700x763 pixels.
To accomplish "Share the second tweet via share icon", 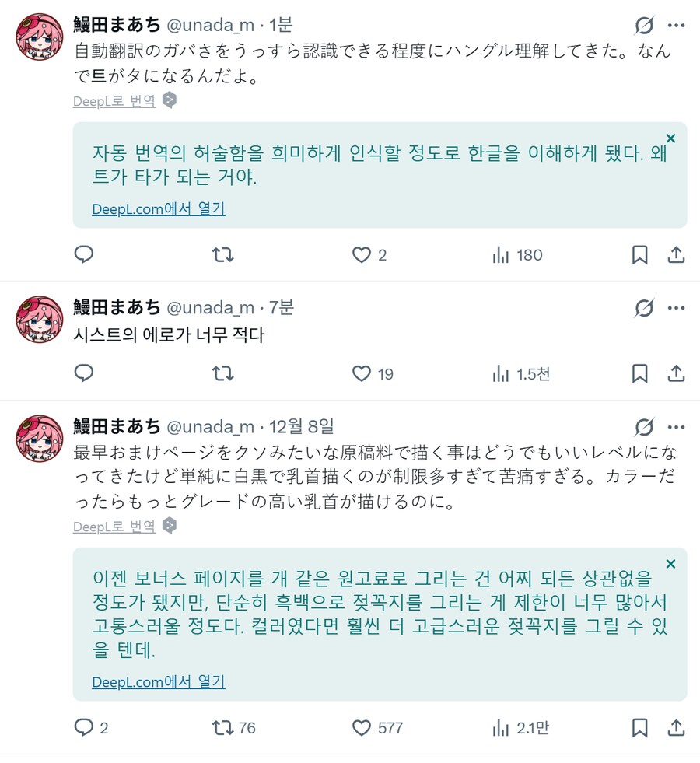I will [676, 373].
